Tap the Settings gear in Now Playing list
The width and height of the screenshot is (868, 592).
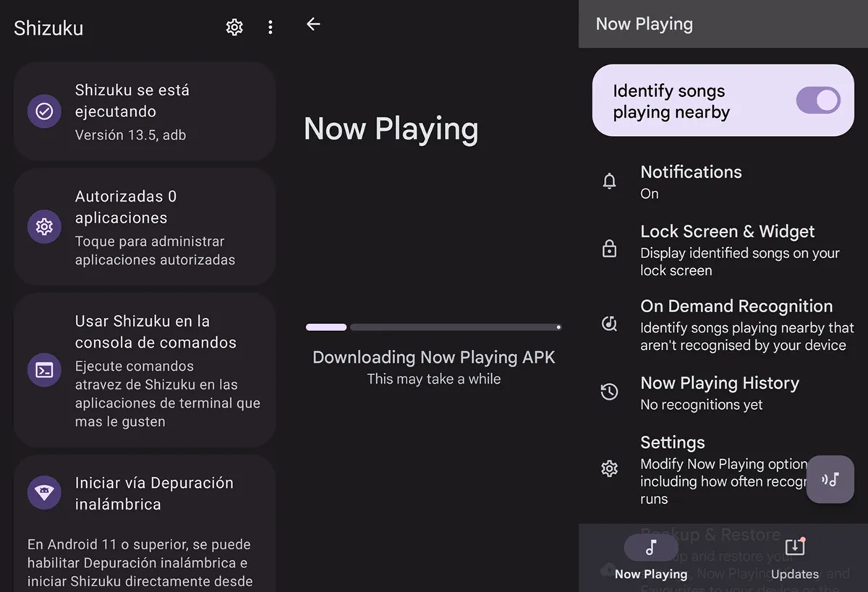click(x=610, y=468)
